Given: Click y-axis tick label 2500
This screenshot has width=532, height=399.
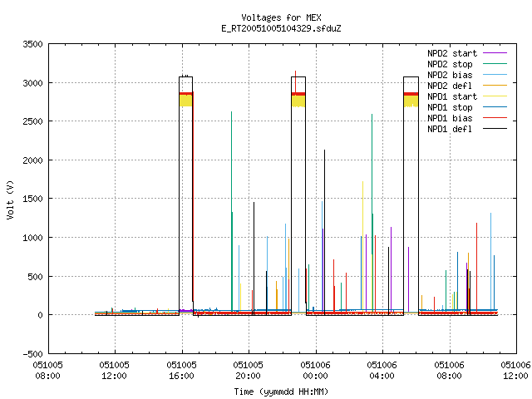Looking at the screenshot, I should point(32,121).
